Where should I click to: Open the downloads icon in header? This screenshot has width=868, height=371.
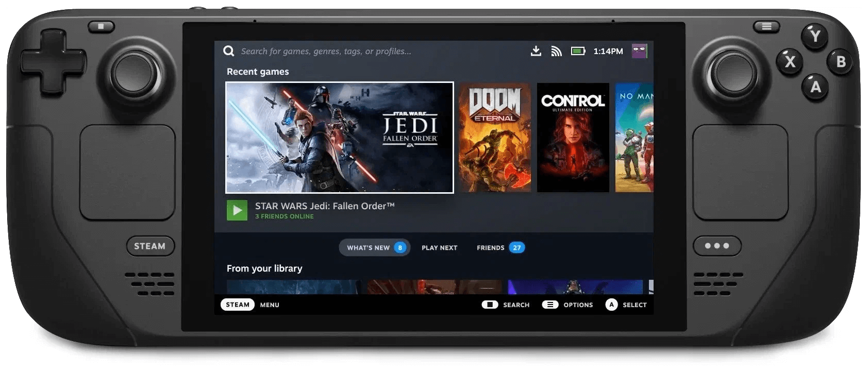(x=536, y=51)
